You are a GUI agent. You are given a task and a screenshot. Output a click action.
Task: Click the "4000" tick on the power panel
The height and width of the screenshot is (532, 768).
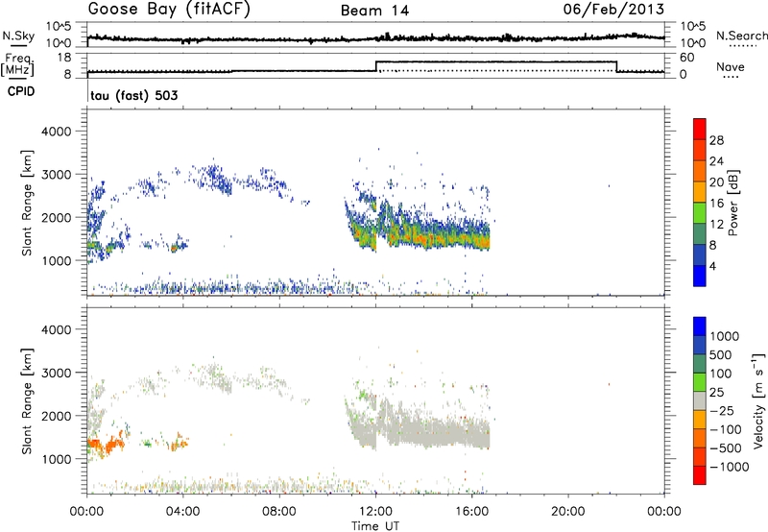click(56, 132)
